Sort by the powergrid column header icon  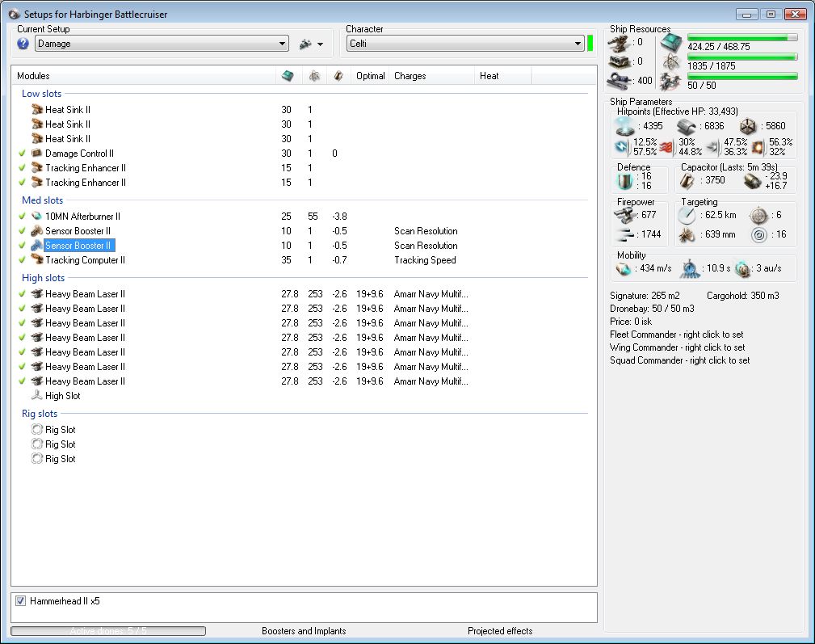click(314, 76)
